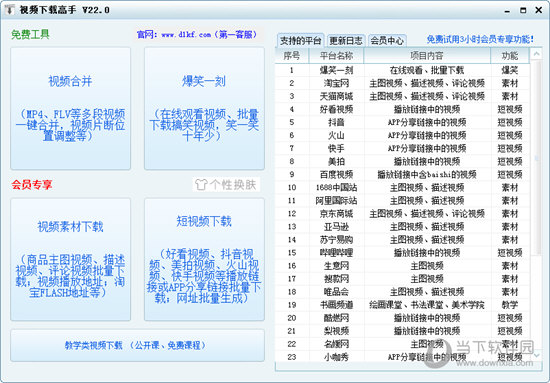The width and height of the screenshot is (550, 383).
Task: Select the 百度视频 row
Action: coord(402,174)
